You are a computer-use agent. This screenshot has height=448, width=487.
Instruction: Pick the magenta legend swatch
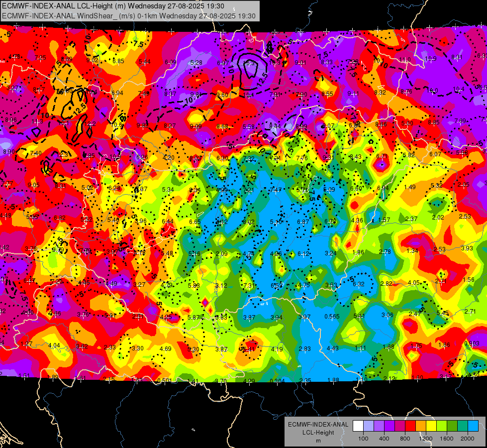[x=400, y=426]
